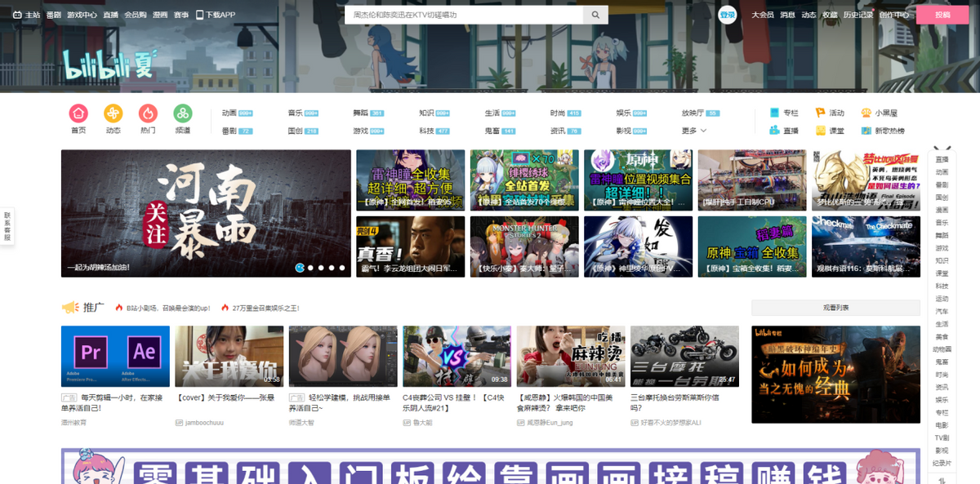Select the last carousel dot indicator
980x484 pixels.
[342, 268]
